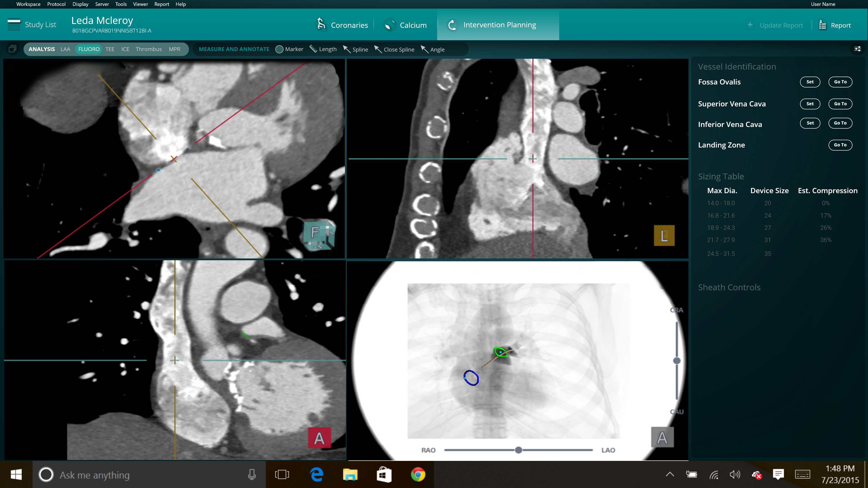This screenshot has width=868, height=488.
Task: Click Set for Inferior Vena Cava
Action: pyautogui.click(x=810, y=123)
